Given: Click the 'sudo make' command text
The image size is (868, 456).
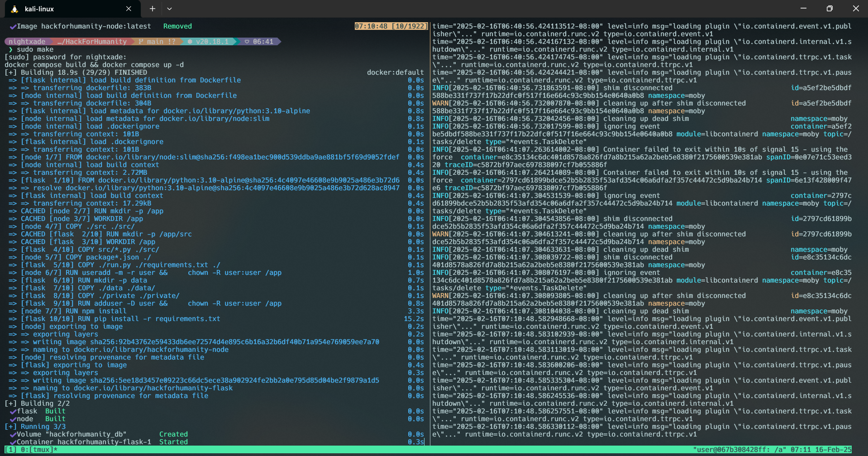Looking at the screenshot, I should pyautogui.click(x=35, y=49).
